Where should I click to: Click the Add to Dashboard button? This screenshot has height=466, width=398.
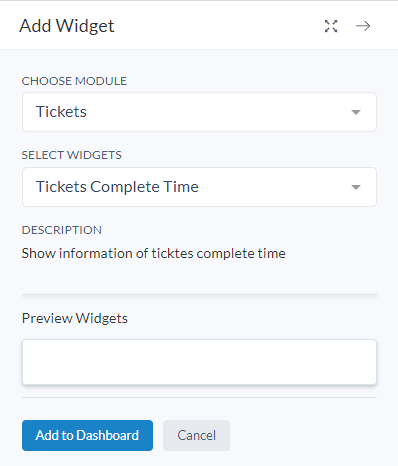pyautogui.click(x=87, y=435)
